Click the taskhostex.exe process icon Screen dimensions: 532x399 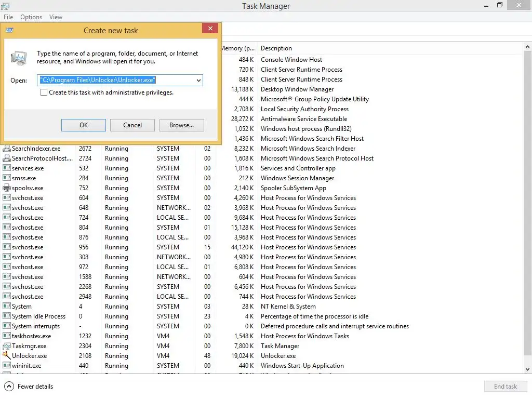[x=6, y=336]
